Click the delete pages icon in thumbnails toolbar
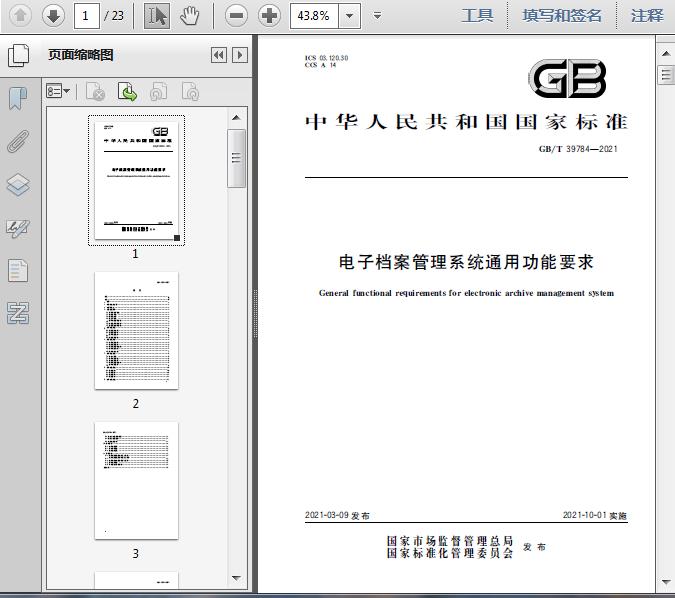The image size is (675, 598). 96,91
